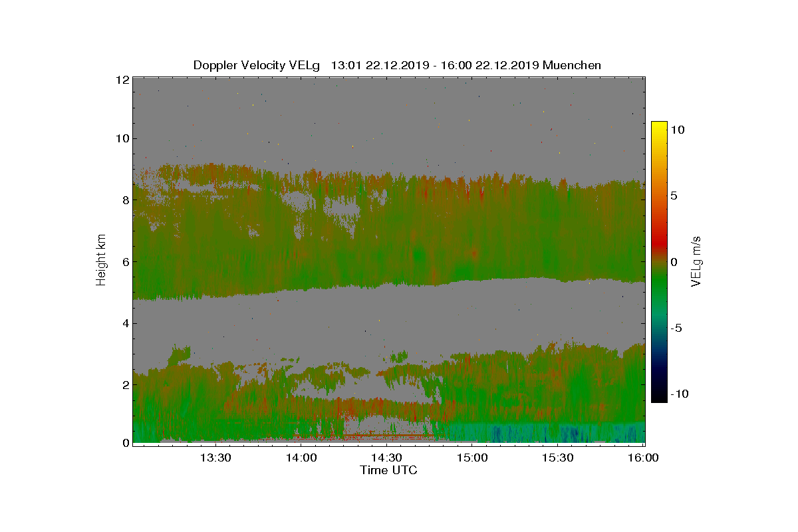Click the height axis label 12
Viewport: 798px width, 532px height.
(x=122, y=79)
